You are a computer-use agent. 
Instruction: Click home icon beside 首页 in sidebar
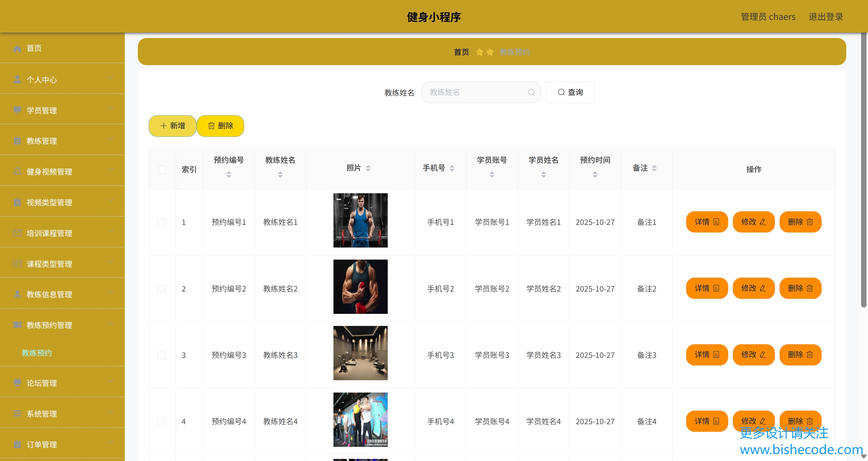(17, 49)
